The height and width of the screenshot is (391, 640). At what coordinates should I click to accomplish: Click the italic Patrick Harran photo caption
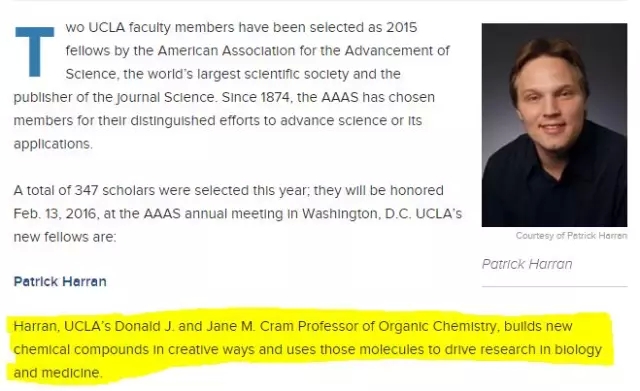click(527, 264)
